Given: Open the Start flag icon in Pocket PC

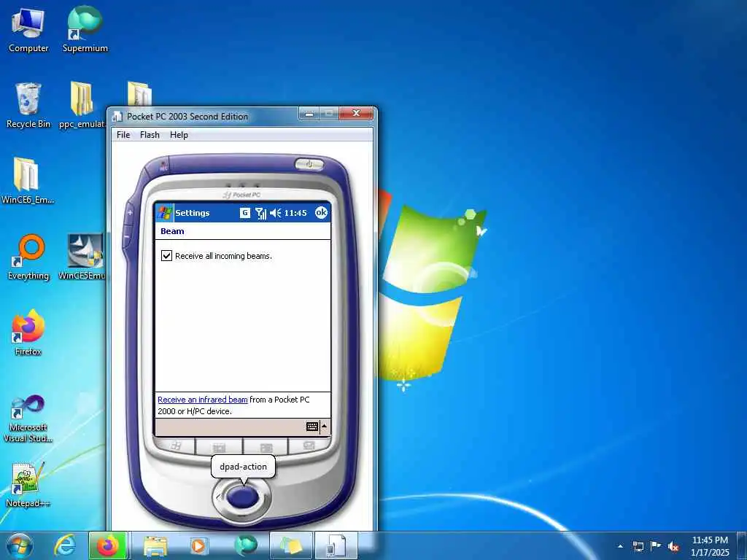Looking at the screenshot, I should point(165,213).
